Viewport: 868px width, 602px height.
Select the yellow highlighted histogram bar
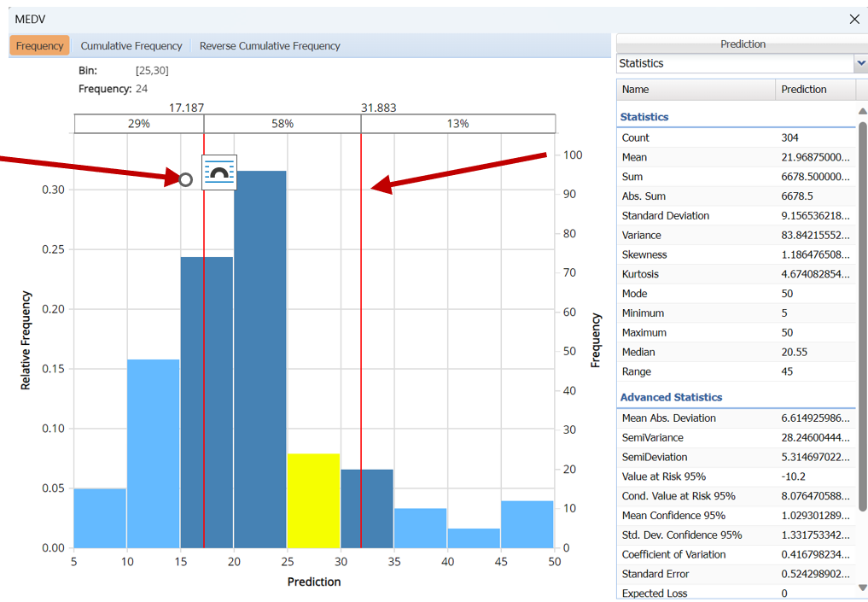coord(313,500)
